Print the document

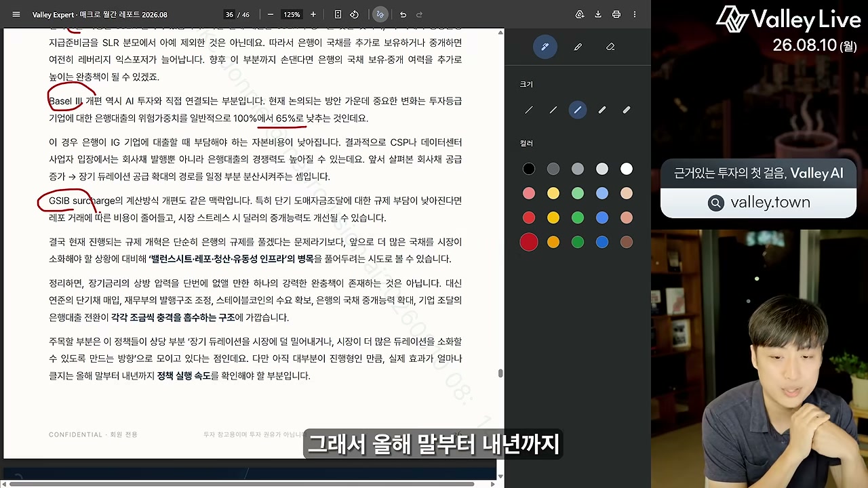point(616,14)
